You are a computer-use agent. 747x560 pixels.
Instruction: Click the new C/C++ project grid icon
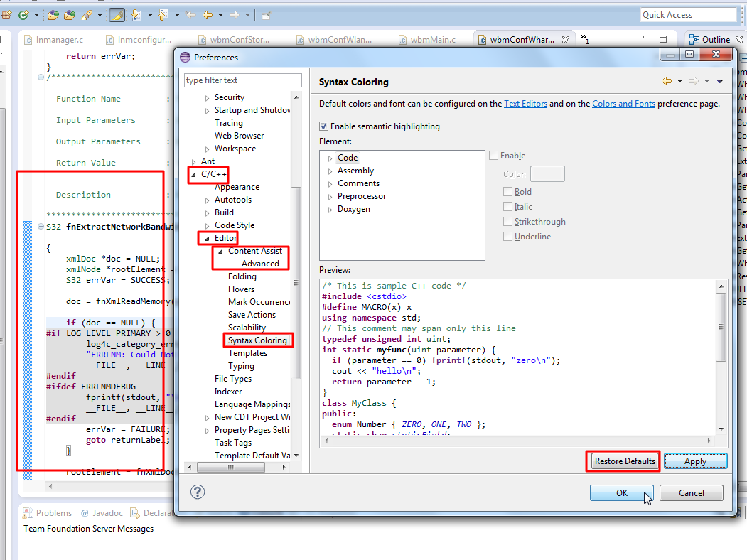coord(6,15)
